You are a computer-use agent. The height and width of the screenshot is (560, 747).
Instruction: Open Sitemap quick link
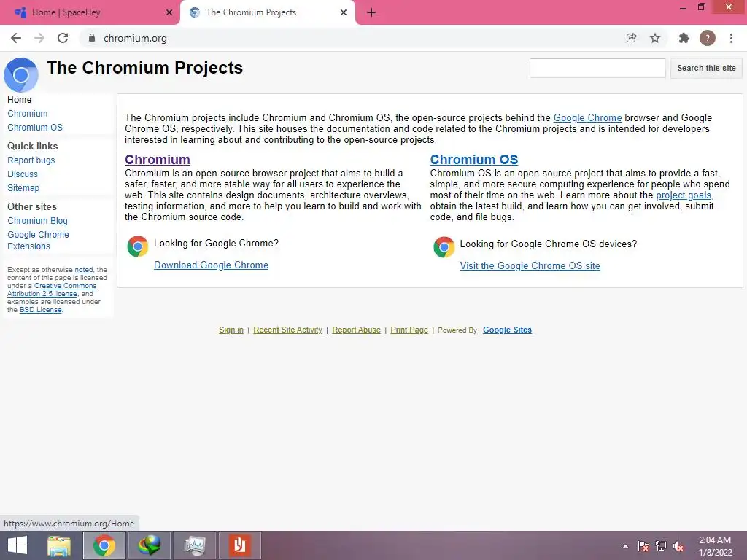(x=23, y=187)
